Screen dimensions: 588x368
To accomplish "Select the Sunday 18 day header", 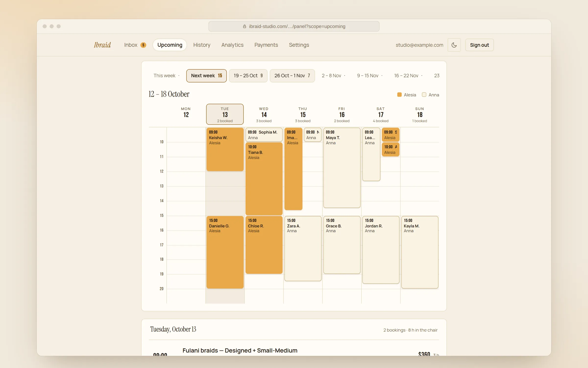I will 420,114.
